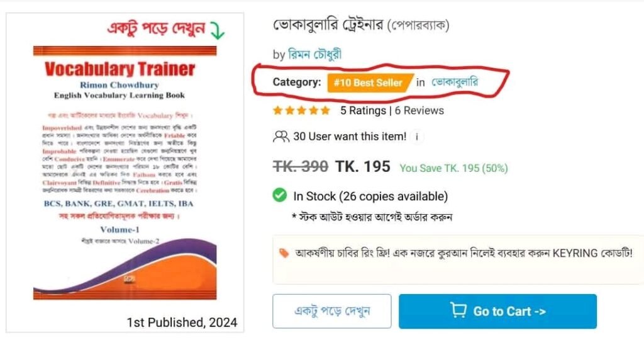Click the 6 Reviews text
644x340 pixels.
[x=419, y=111]
